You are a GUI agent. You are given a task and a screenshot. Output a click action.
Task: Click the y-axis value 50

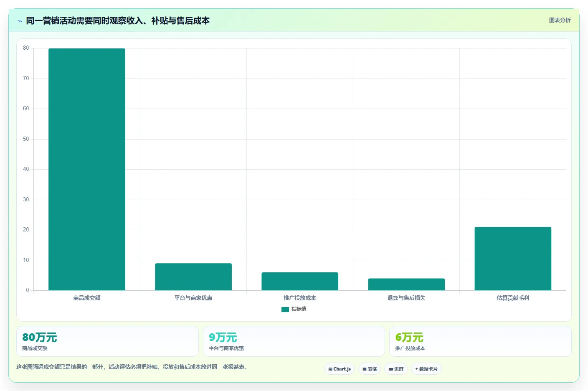[26, 139]
